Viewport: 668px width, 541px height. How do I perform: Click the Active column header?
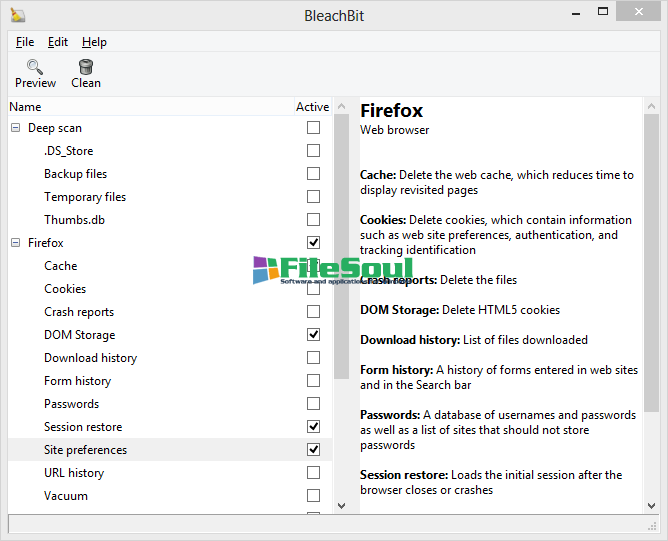coord(313,106)
